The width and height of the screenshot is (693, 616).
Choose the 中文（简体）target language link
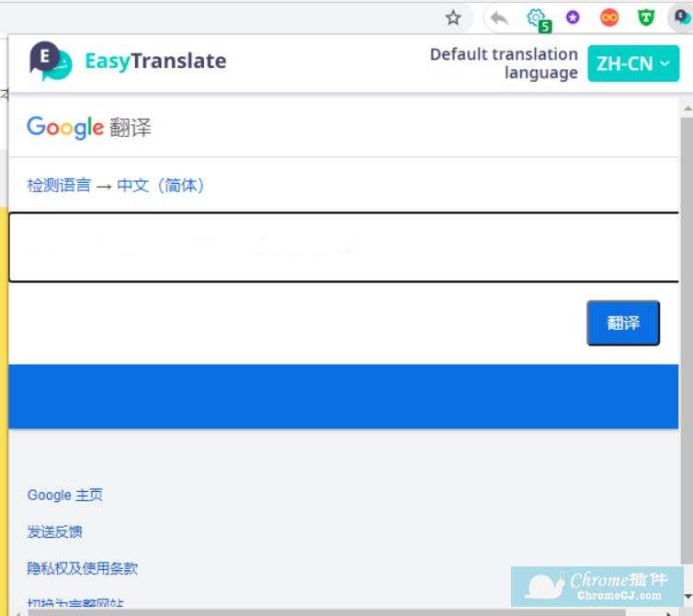tap(161, 186)
